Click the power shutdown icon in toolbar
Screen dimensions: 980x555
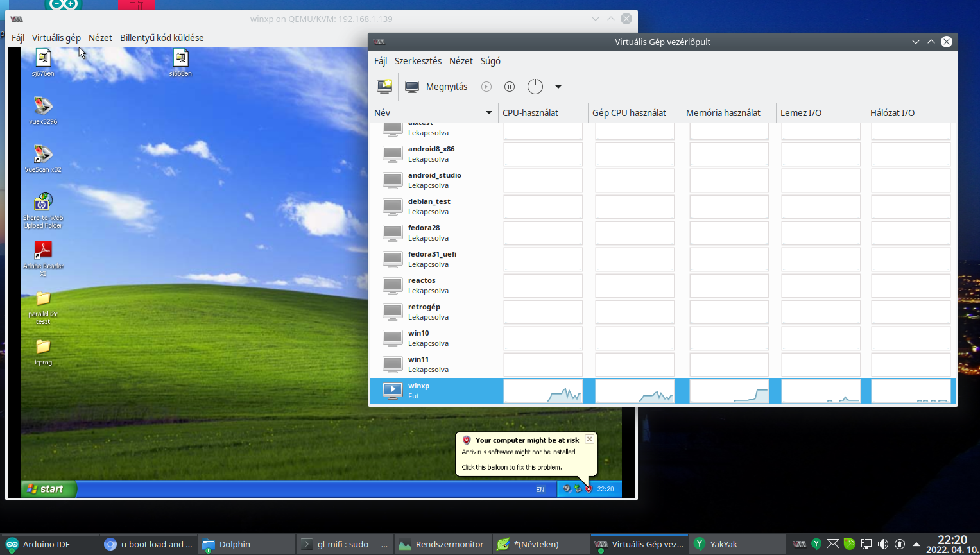(535, 87)
